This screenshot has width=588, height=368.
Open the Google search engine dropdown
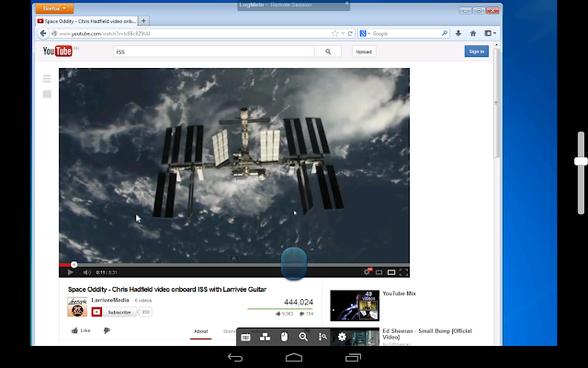click(x=365, y=33)
